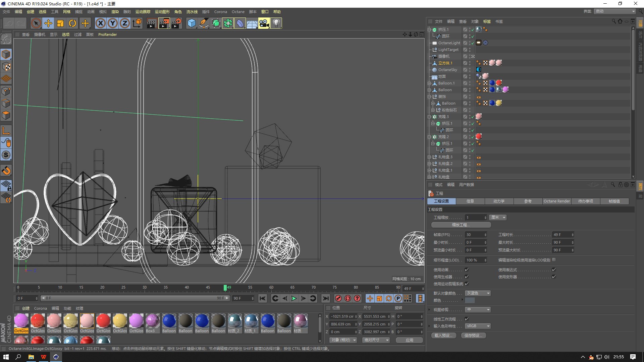Screen dimensions: 644x362
Task: Open the 运动图形 menu
Action: point(162,12)
